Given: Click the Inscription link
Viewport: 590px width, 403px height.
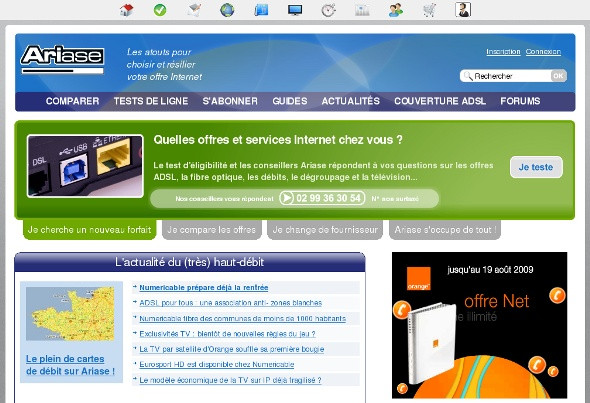Looking at the screenshot, I should click(503, 52).
